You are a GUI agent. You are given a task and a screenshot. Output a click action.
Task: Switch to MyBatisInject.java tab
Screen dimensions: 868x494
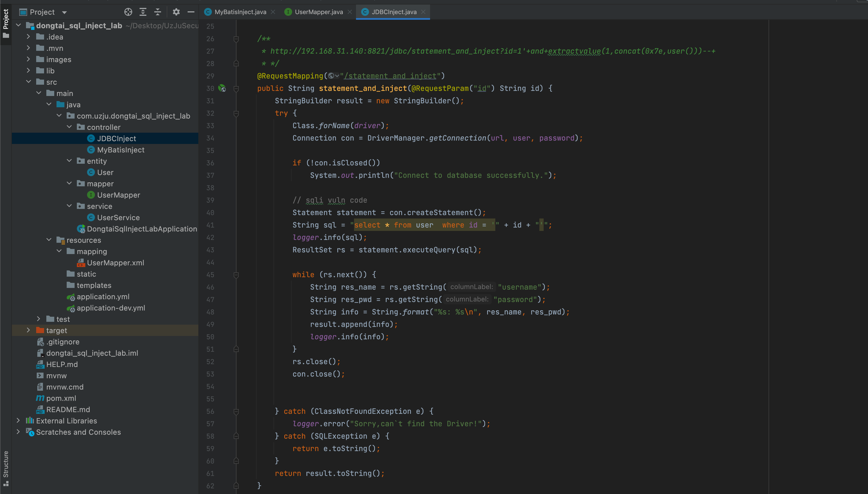coord(240,12)
